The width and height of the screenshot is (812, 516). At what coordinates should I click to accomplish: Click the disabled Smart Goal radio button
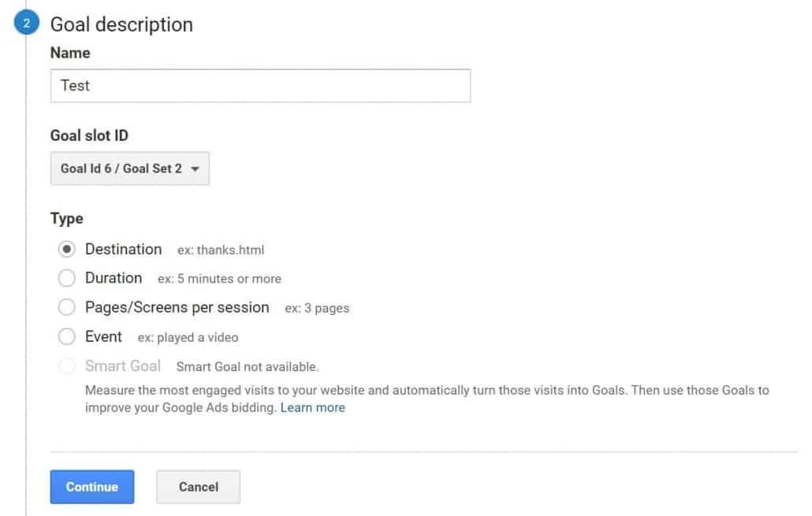click(68, 366)
